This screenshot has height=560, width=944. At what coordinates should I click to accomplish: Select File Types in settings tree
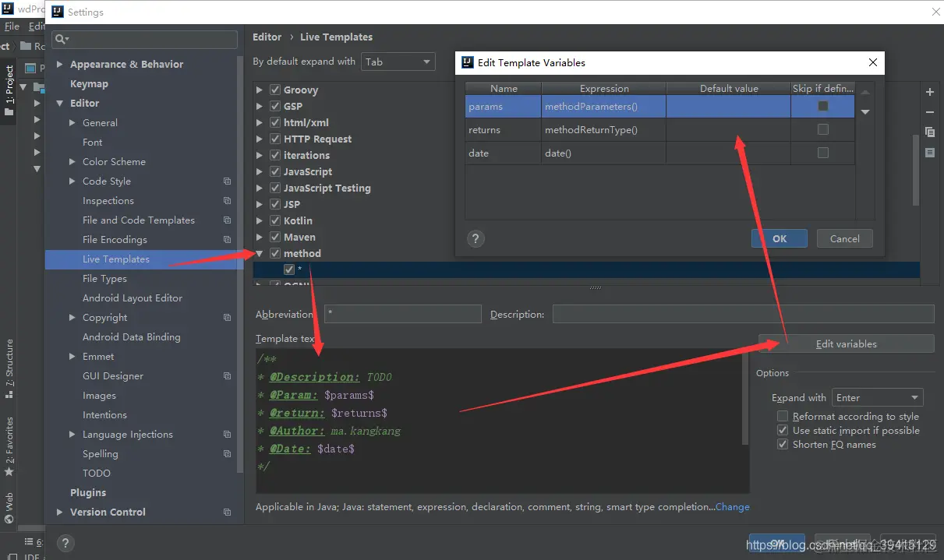104,279
